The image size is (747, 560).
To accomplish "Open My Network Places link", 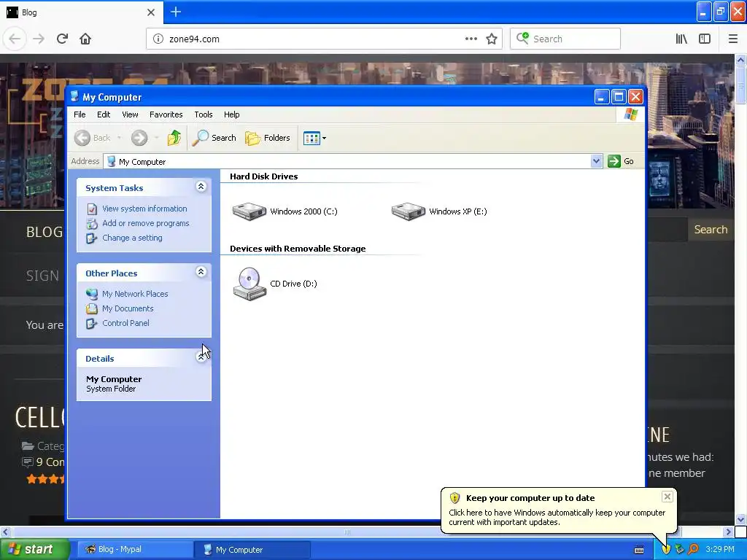I will coord(135,295).
